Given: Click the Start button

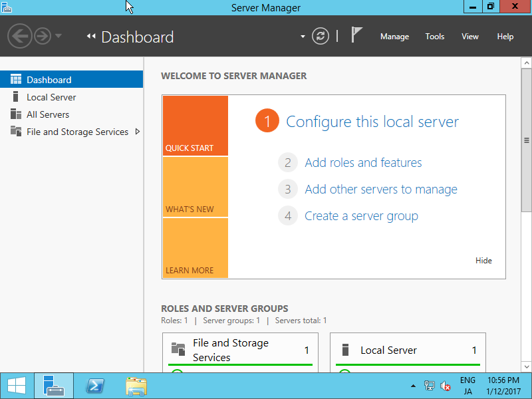Looking at the screenshot, I should (x=16, y=386).
